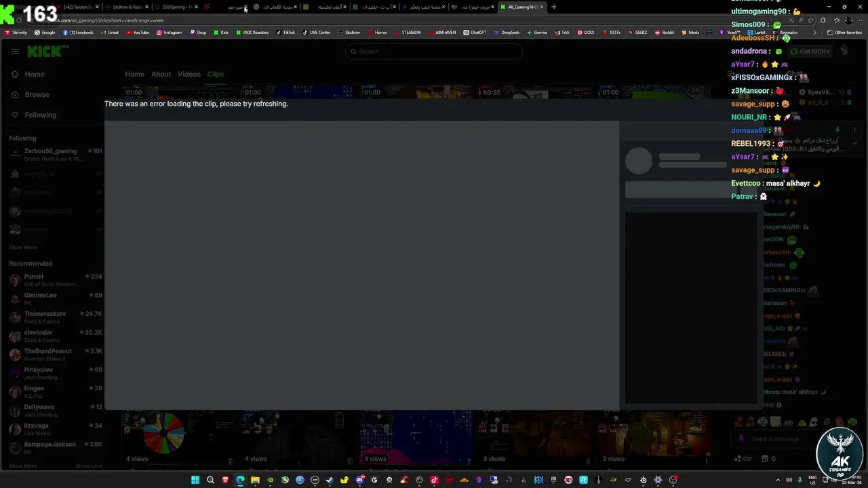Open the TikTok bookmark

point(285,33)
